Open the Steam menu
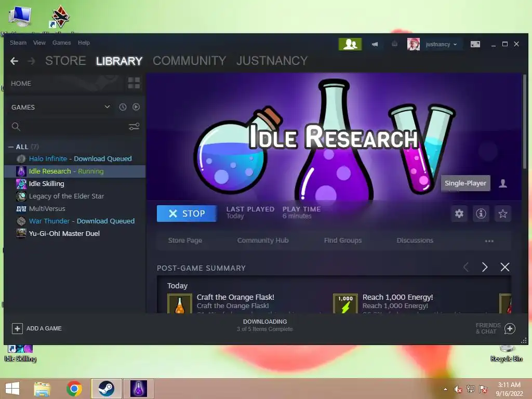 pyautogui.click(x=18, y=43)
